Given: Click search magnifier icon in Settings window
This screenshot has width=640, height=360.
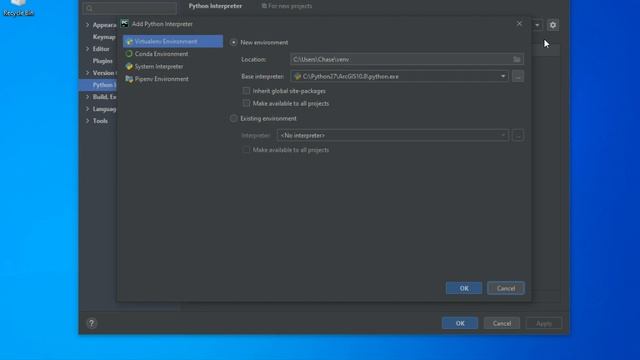Looking at the screenshot, I should [89, 8].
